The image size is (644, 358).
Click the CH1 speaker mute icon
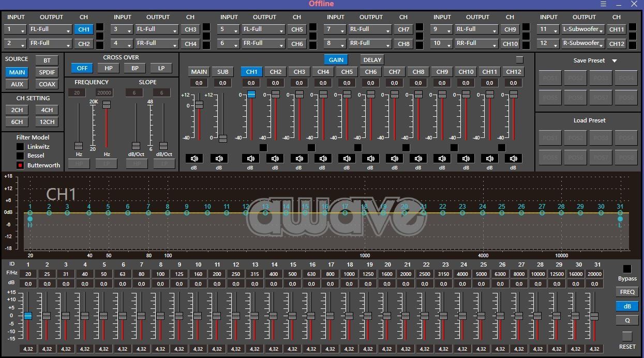pos(251,159)
